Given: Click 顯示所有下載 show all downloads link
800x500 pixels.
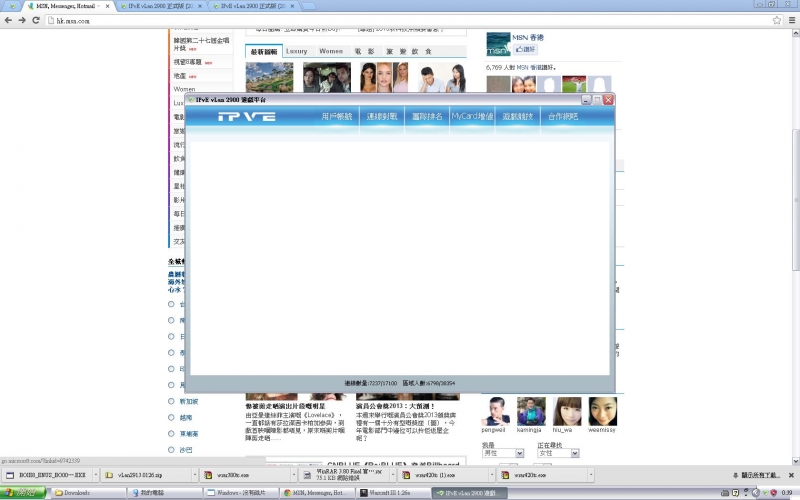Looking at the screenshot, I should 760,475.
